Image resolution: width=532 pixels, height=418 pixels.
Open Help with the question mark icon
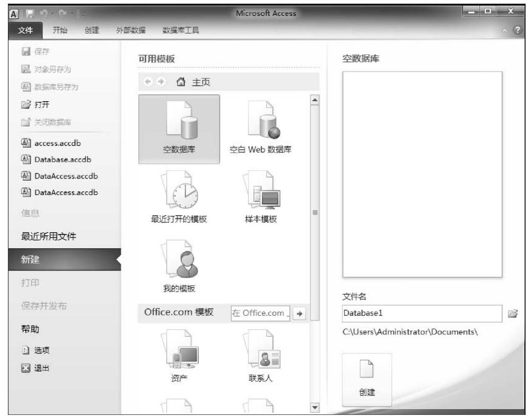point(518,30)
